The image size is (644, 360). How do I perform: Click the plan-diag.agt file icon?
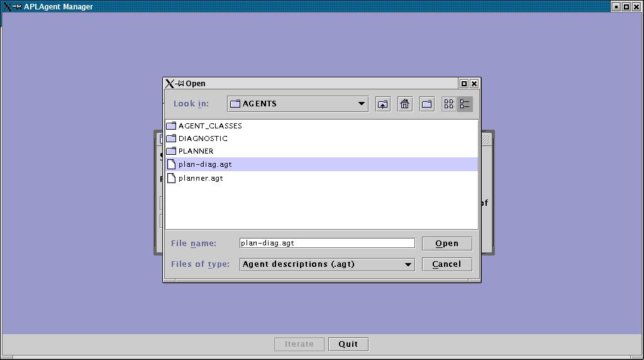(171, 164)
